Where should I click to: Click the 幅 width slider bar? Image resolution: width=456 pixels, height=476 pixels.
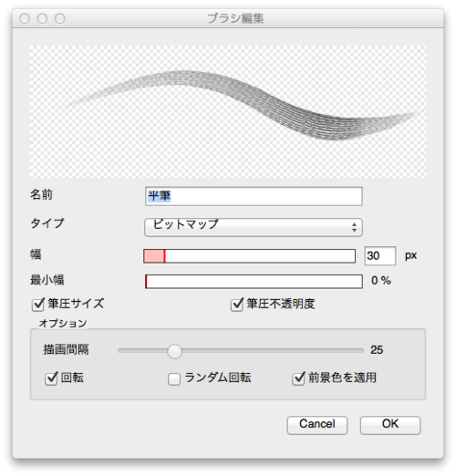pos(249,256)
